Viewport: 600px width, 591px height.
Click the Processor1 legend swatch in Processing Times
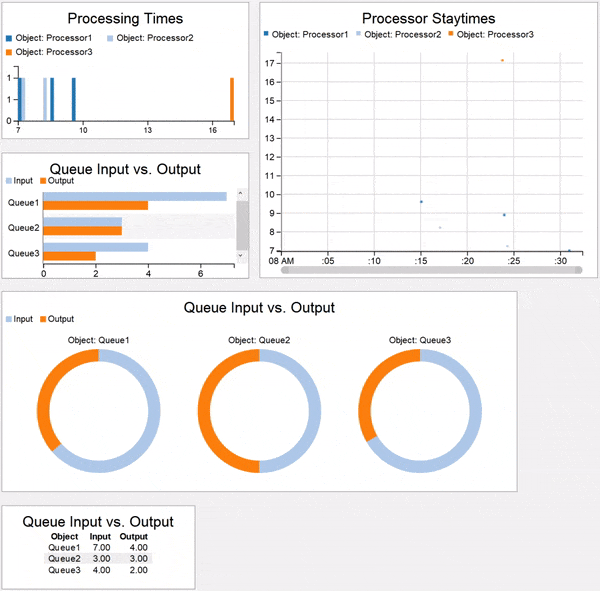click(x=10, y=38)
